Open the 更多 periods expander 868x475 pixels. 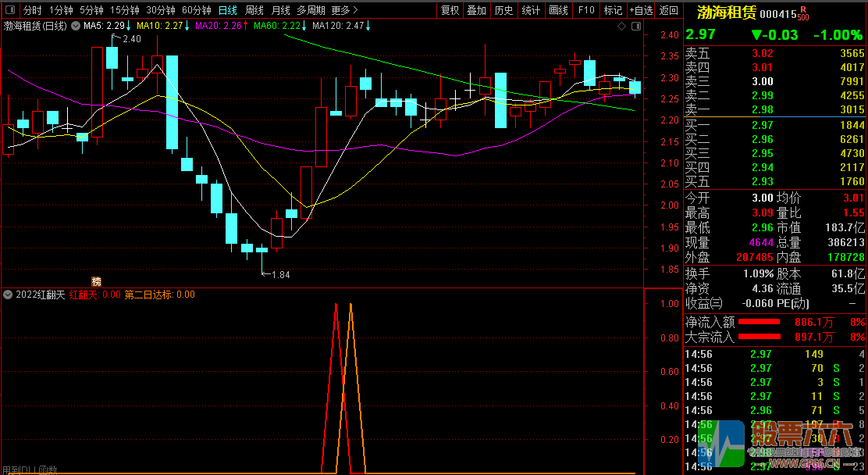[x=344, y=10]
